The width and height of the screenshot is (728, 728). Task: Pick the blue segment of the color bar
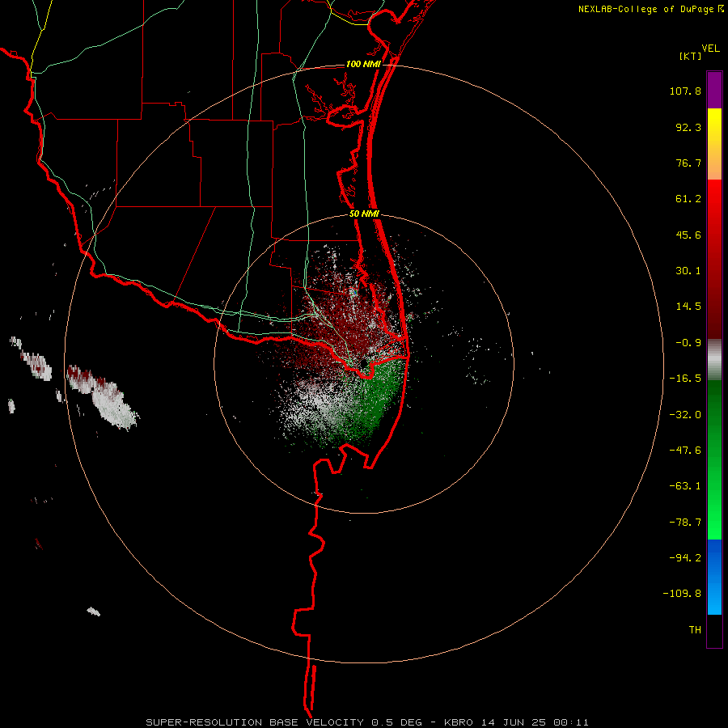pyautogui.click(x=714, y=577)
